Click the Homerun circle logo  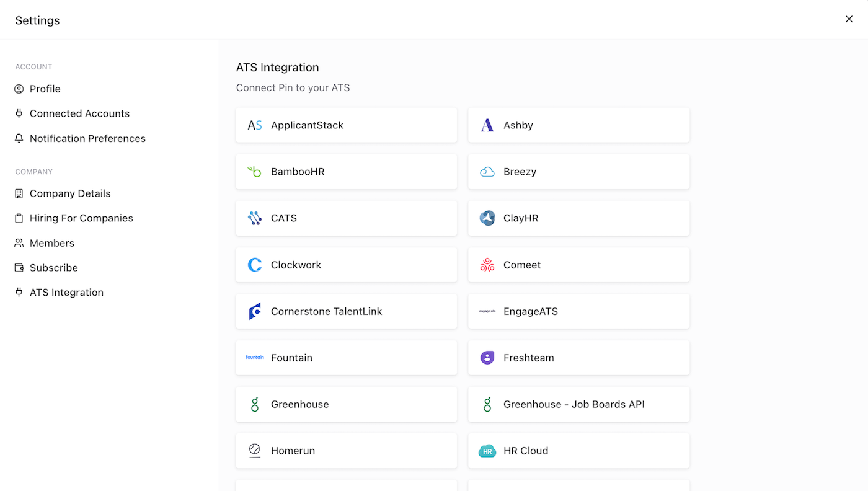click(255, 451)
